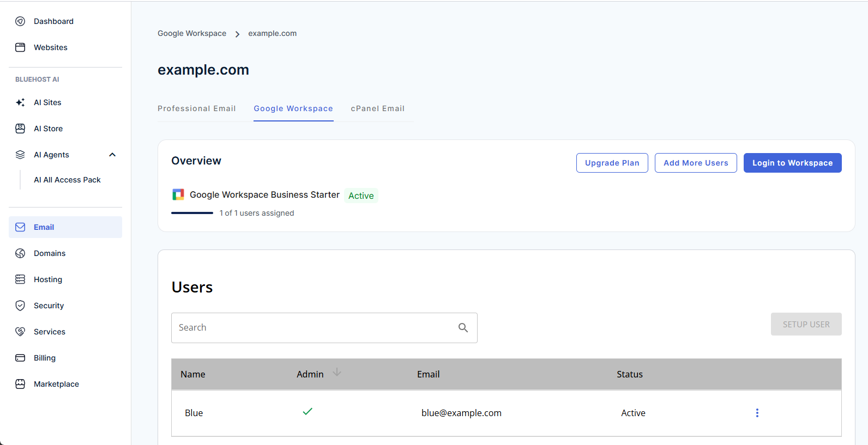The image size is (868, 445).
Task: Open Marketplace
Action: (56, 384)
